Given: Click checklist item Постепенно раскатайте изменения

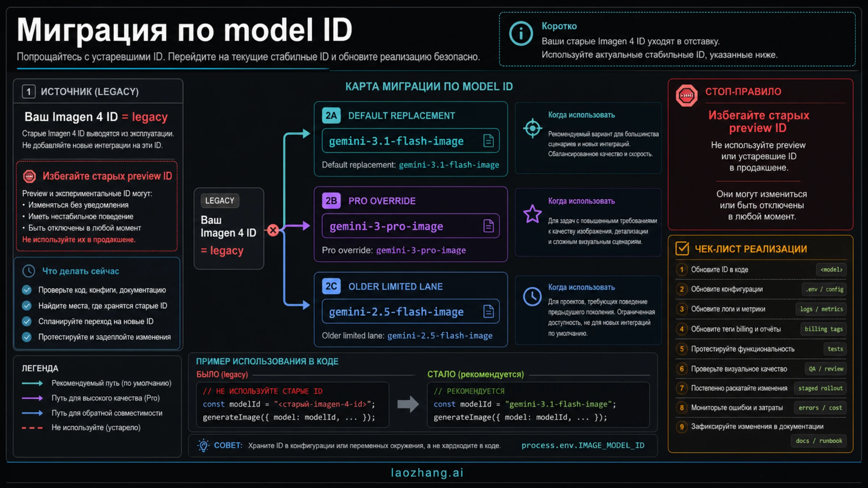Looking at the screenshot, I should pos(739,388).
